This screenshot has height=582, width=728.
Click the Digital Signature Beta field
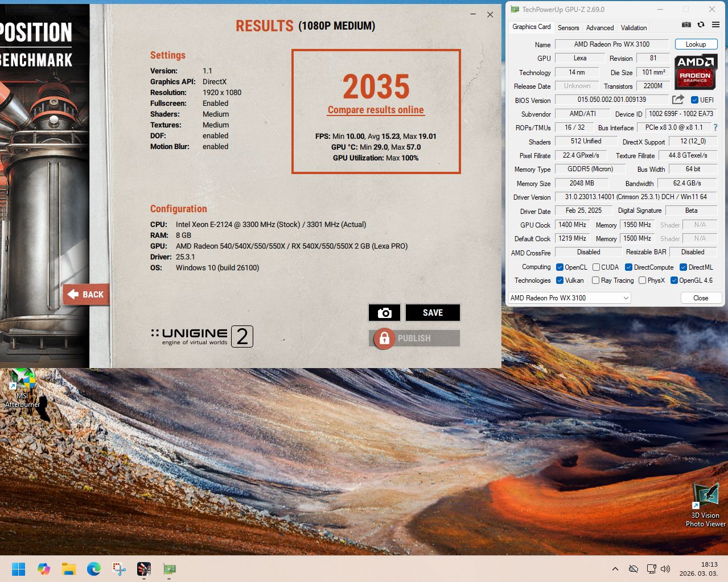point(691,210)
